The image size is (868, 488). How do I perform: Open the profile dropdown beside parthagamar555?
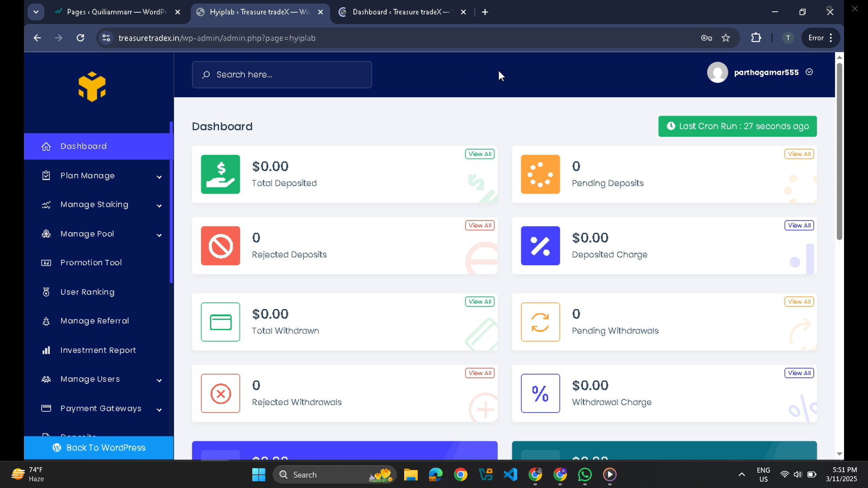click(x=809, y=72)
